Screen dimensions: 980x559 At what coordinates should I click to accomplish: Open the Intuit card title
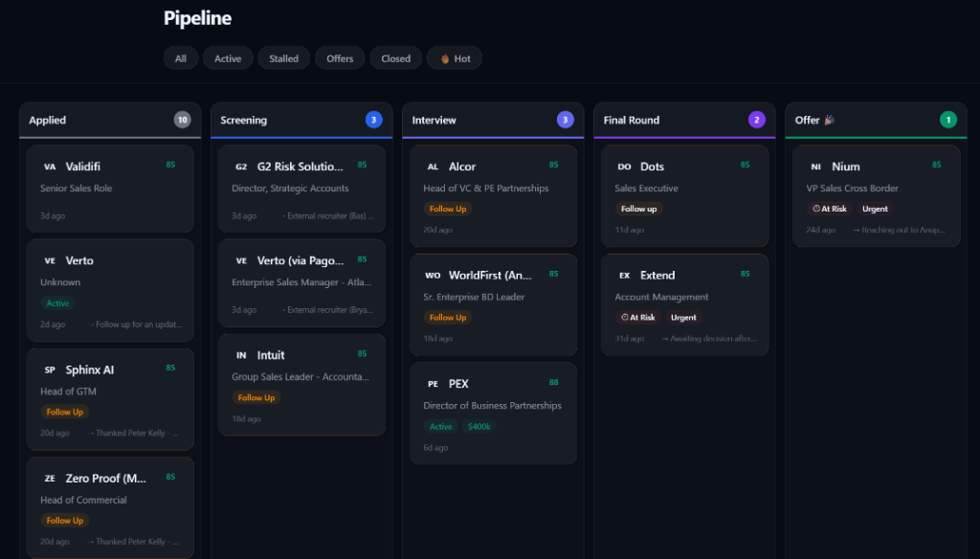click(x=271, y=355)
